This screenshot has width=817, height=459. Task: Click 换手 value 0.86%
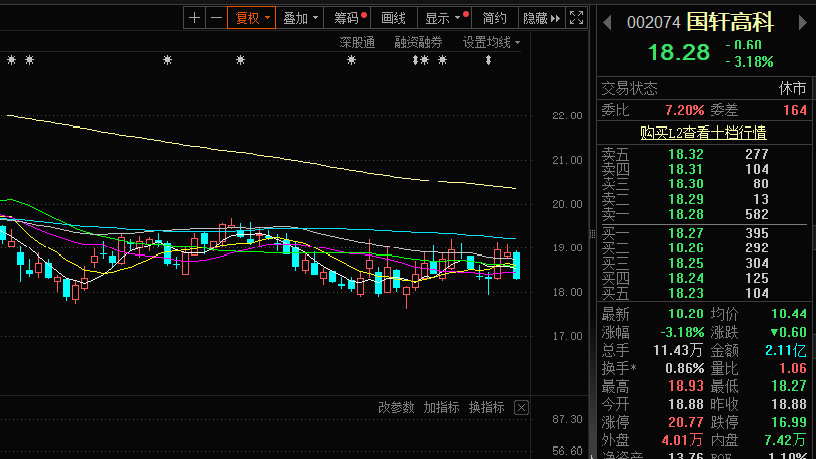684,369
